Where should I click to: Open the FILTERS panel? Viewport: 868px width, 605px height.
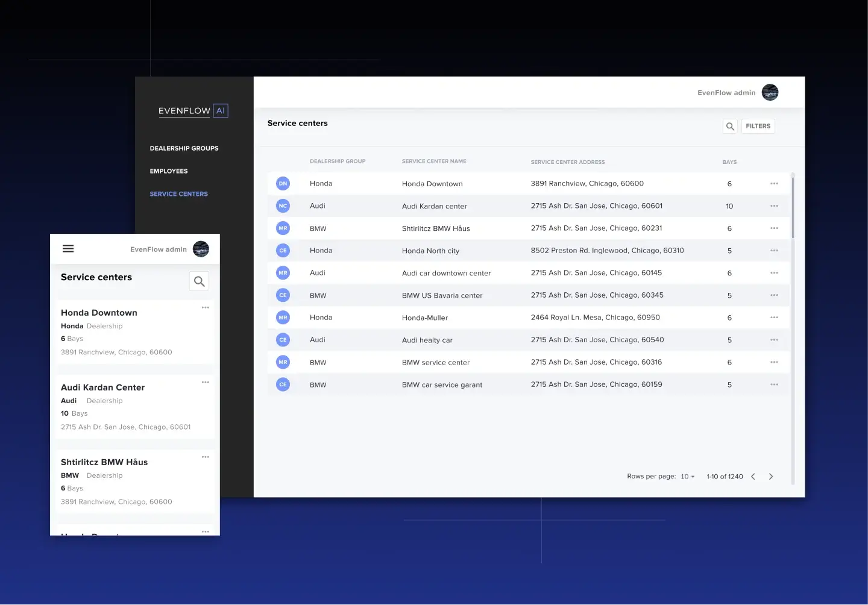[758, 126]
